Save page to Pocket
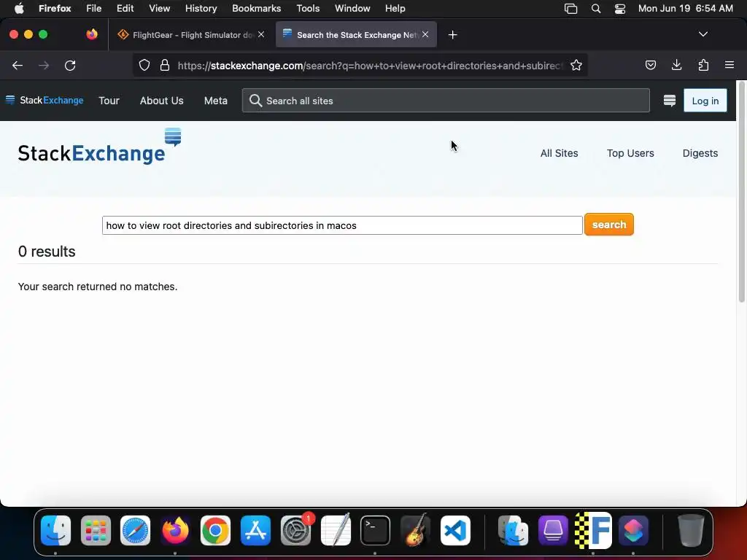The image size is (747, 560). pyautogui.click(x=650, y=65)
